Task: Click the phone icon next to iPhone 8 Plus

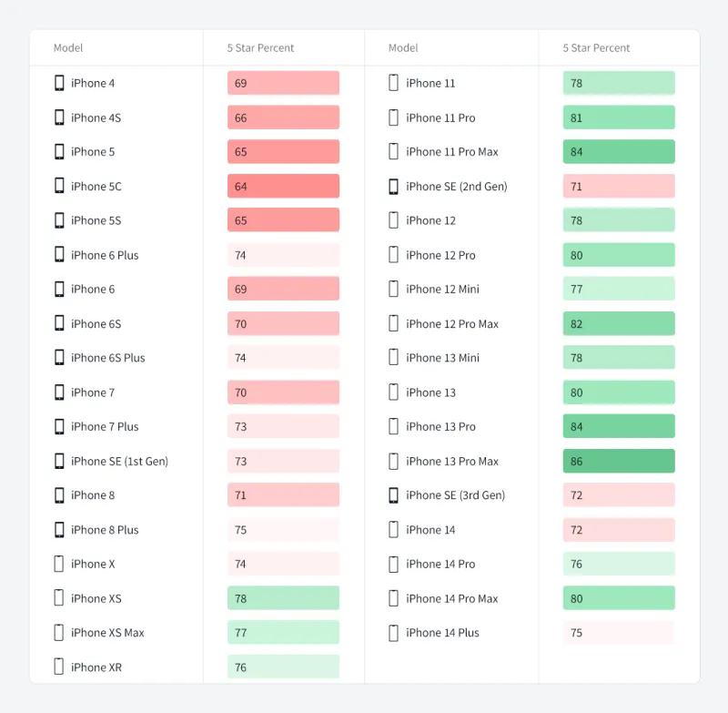Action: click(x=59, y=529)
